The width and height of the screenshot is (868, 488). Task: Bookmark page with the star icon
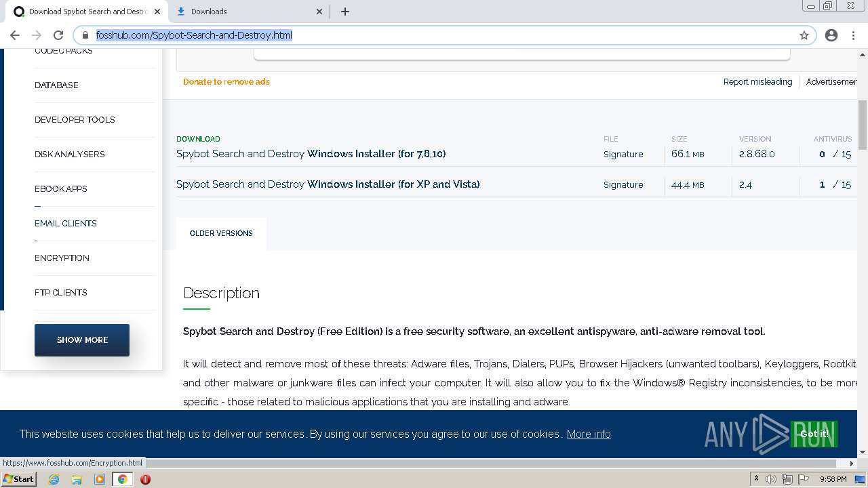pyautogui.click(x=804, y=35)
